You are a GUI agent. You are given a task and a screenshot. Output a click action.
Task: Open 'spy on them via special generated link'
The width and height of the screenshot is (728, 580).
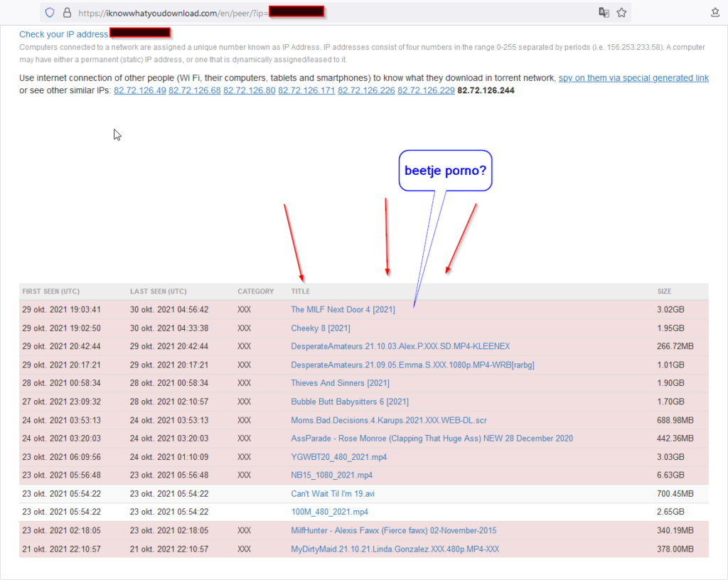click(x=633, y=78)
